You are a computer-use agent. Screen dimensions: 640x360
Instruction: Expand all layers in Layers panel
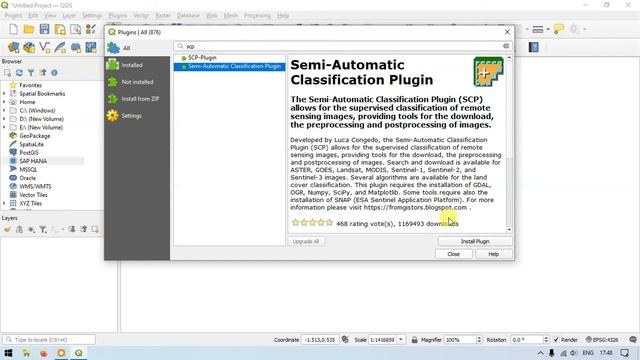pos(72,229)
